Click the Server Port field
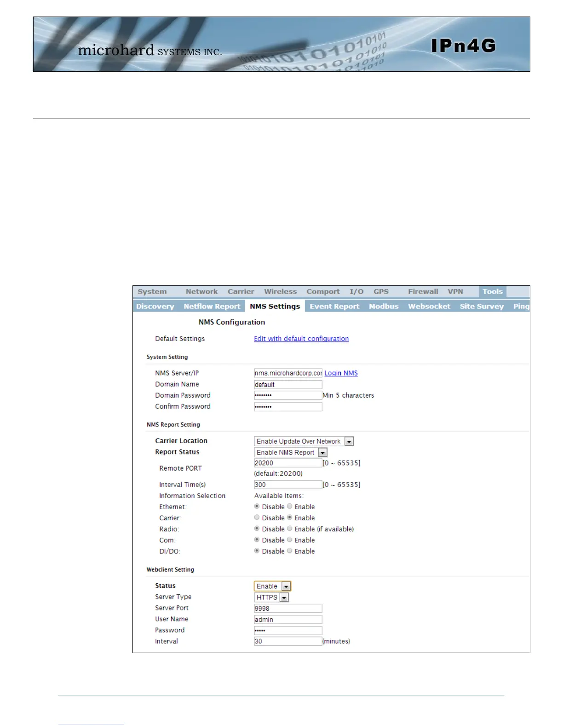Viewport: 563px width, 728px height. pyautogui.click(x=288, y=609)
